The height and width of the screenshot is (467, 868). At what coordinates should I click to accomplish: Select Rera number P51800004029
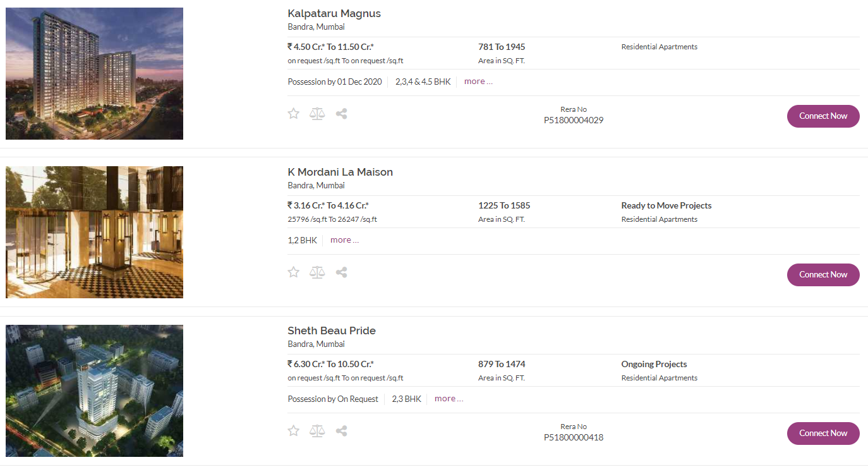[574, 120]
